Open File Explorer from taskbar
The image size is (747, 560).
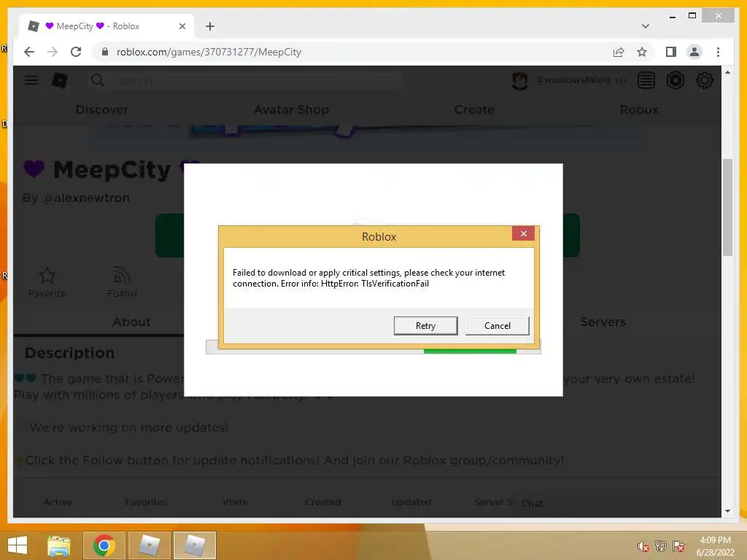point(59,545)
